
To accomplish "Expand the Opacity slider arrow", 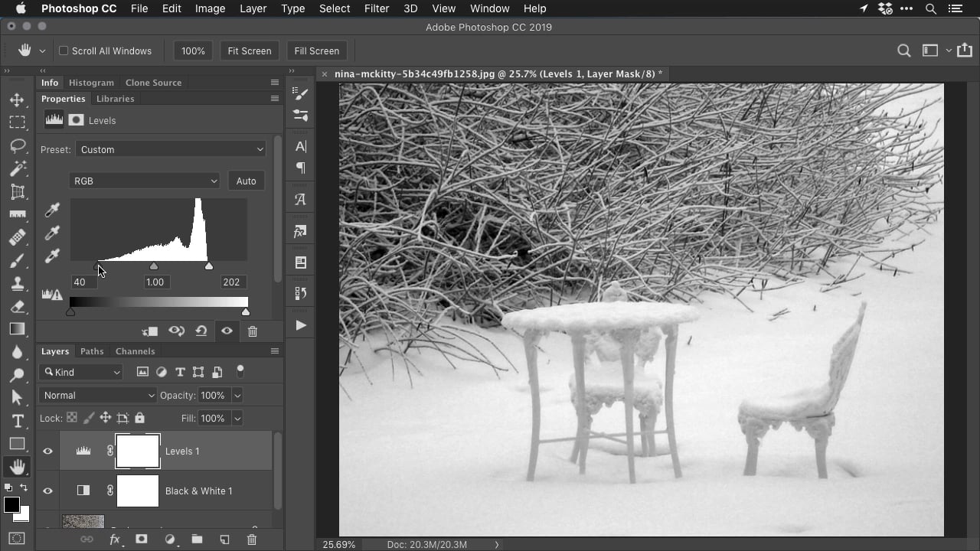I will (237, 395).
